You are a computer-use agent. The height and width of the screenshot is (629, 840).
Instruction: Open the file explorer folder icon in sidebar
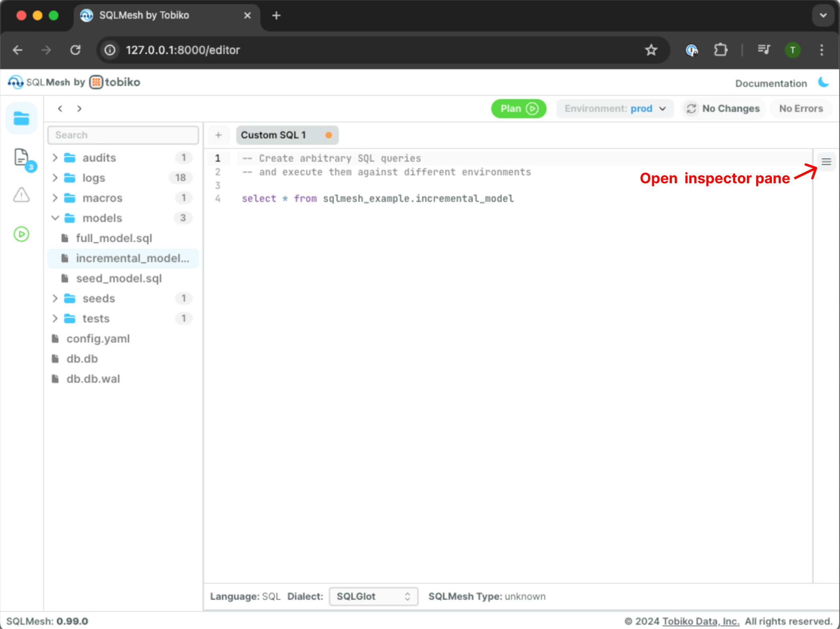(x=21, y=118)
